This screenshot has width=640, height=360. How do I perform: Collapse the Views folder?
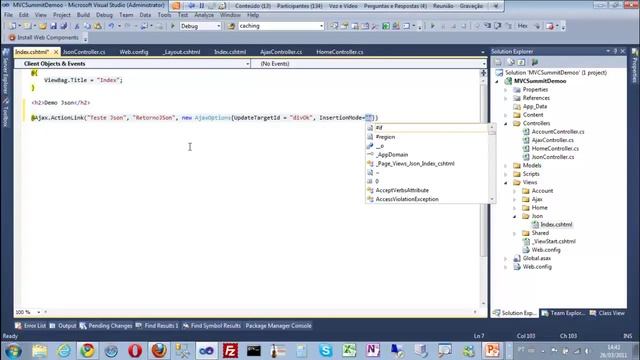506,182
